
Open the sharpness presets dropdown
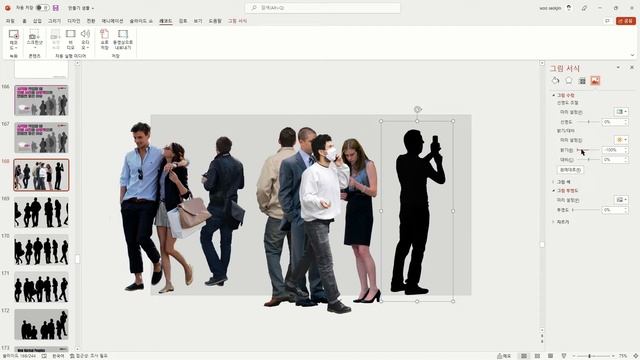[x=621, y=111]
